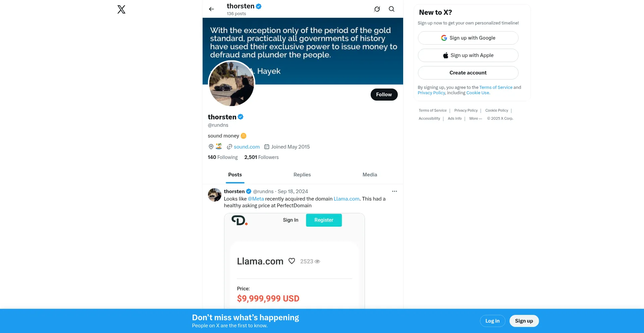Go back using the arrow icon
This screenshot has height=333, width=644.
211,9
